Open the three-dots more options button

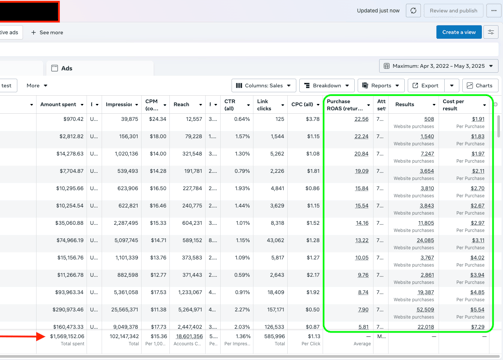494,11
